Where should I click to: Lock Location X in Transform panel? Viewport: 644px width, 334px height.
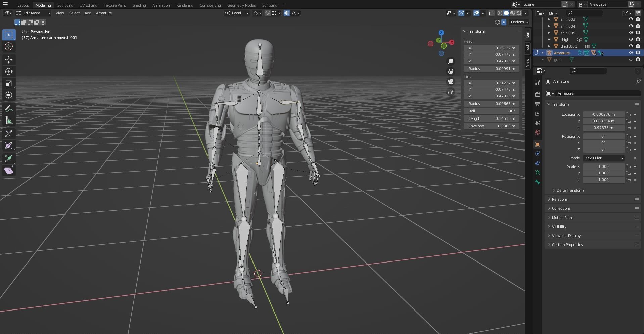628,114
